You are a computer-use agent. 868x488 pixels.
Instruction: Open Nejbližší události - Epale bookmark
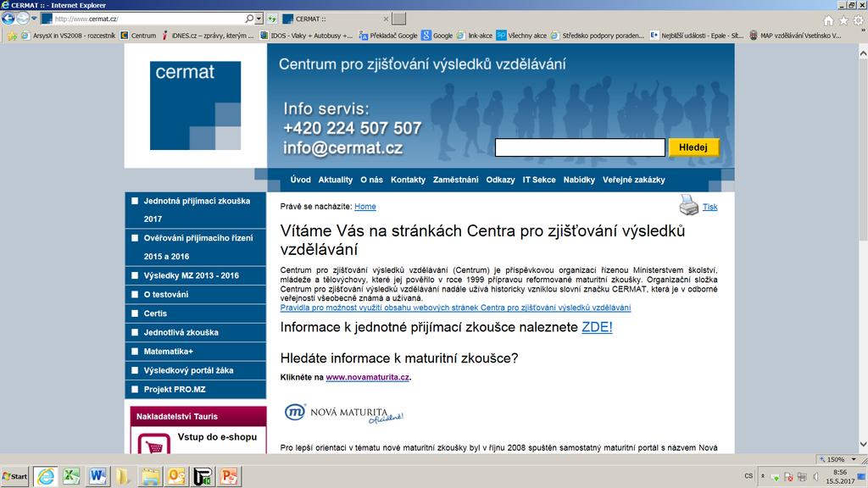697,36
